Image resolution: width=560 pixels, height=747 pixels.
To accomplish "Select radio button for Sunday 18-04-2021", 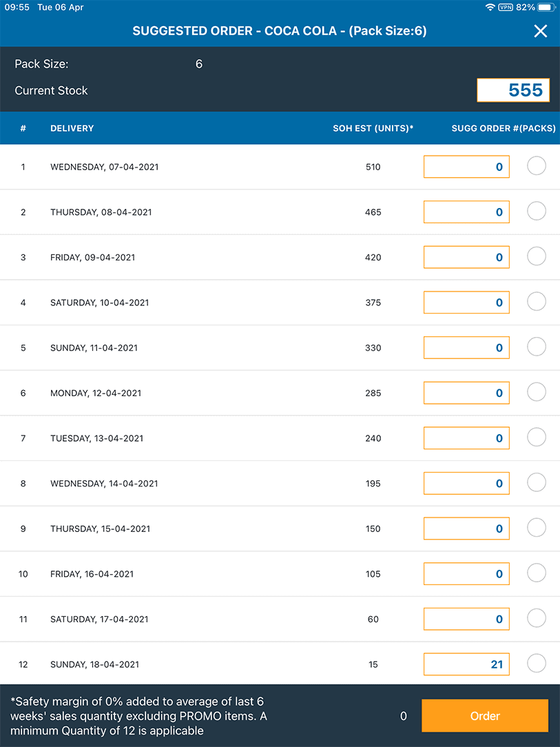I will pos(536,664).
